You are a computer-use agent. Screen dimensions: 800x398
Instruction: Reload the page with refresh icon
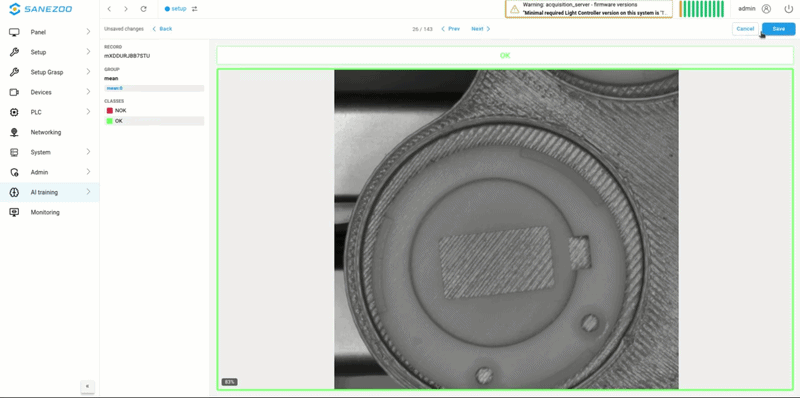[x=143, y=9]
